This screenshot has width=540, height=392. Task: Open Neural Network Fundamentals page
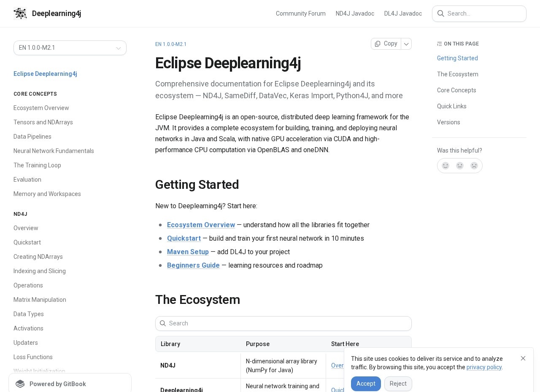(54, 151)
